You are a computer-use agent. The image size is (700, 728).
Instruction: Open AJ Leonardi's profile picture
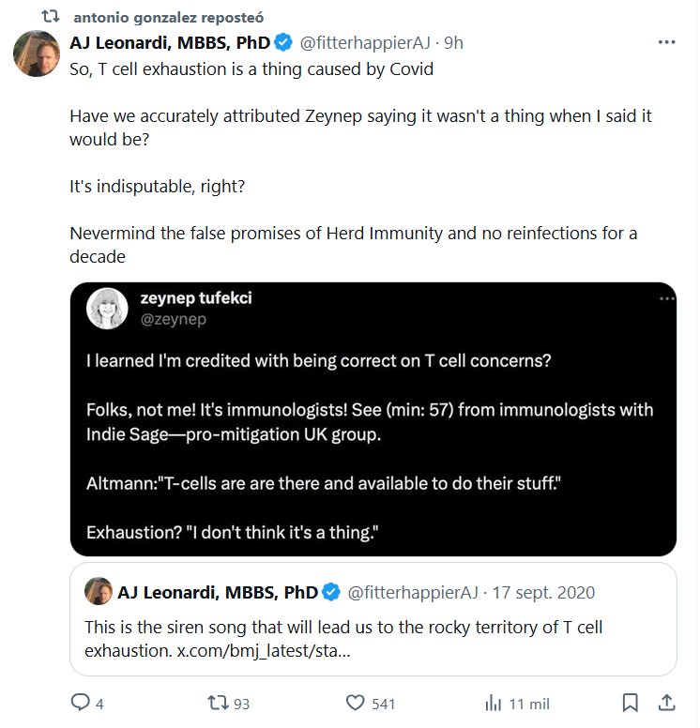click(36, 53)
